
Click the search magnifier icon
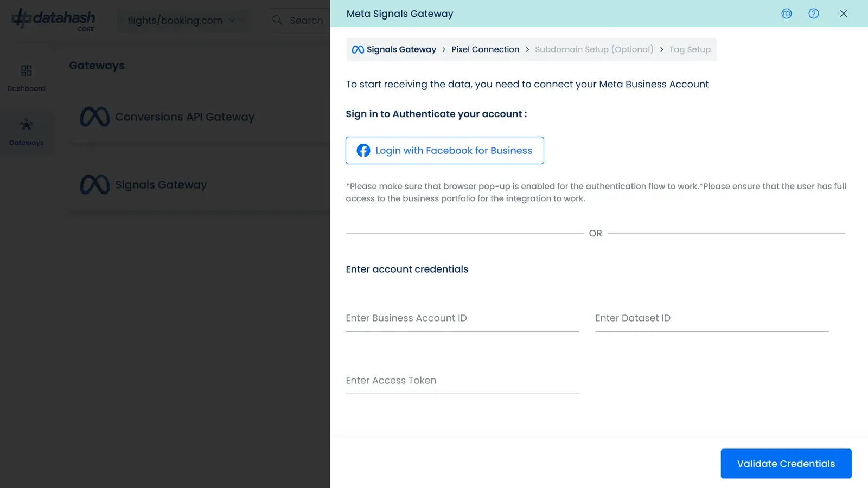tap(277, 20)
